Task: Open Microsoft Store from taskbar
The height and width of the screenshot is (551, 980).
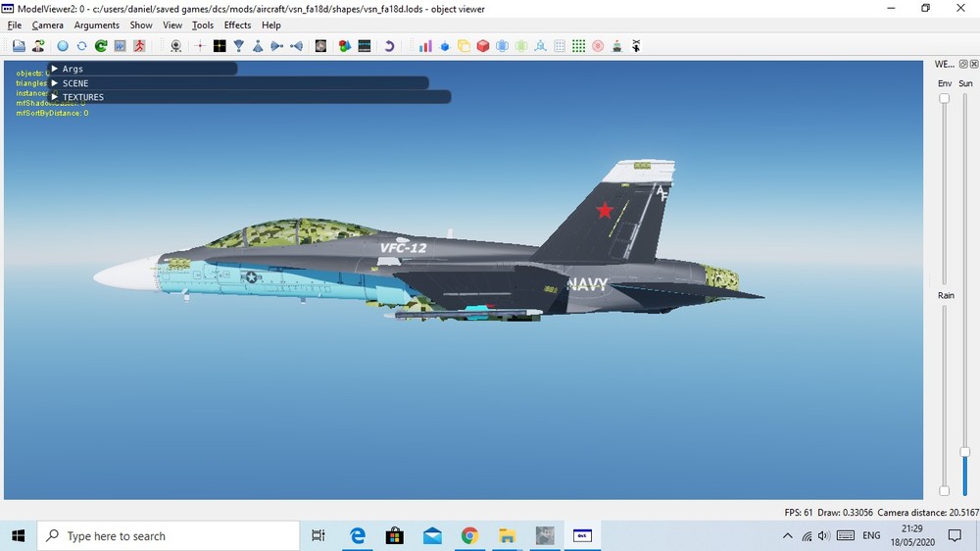Action: pos(394,535)
